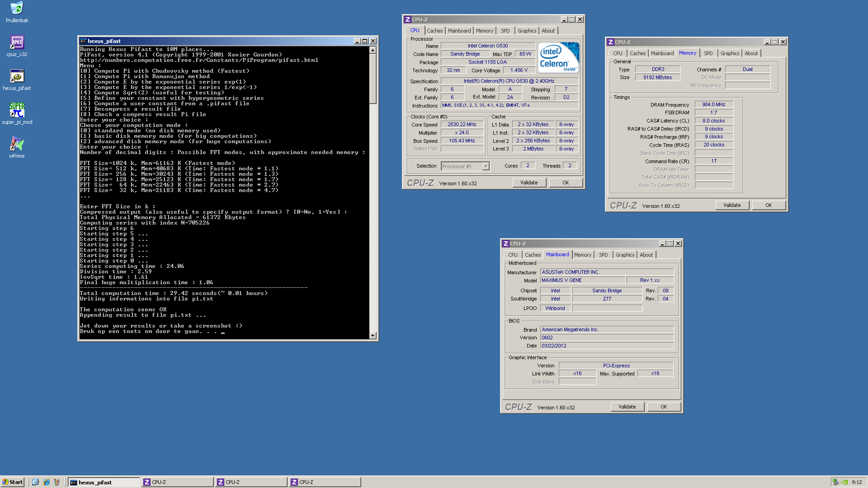This screenshot has height=488, width=868.
Task: Minimize the hexus_pifast console window
Action: click(357, 41)
